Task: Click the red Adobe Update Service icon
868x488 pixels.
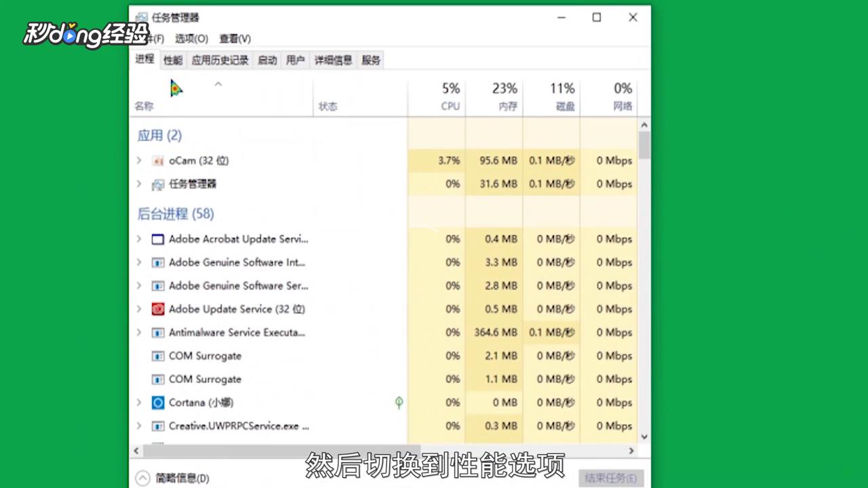Action: coord(158,309)
